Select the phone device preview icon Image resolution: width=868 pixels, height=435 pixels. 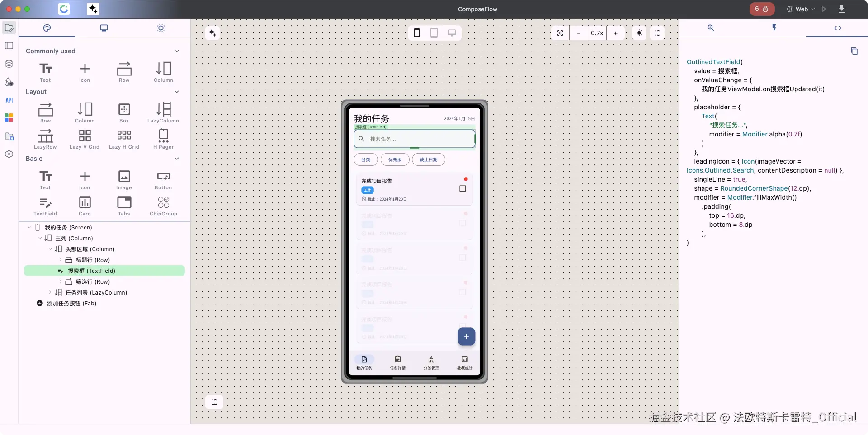click(x=417, y=33)
